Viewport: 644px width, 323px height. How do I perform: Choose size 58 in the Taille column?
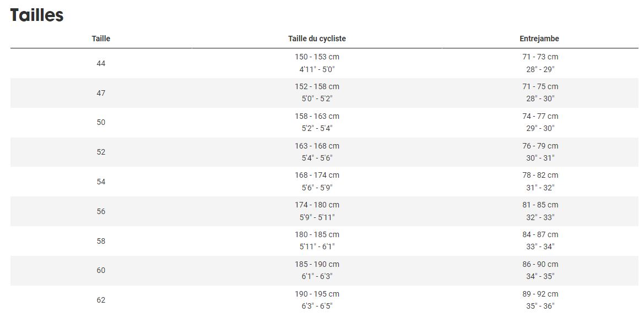point(101,241)
